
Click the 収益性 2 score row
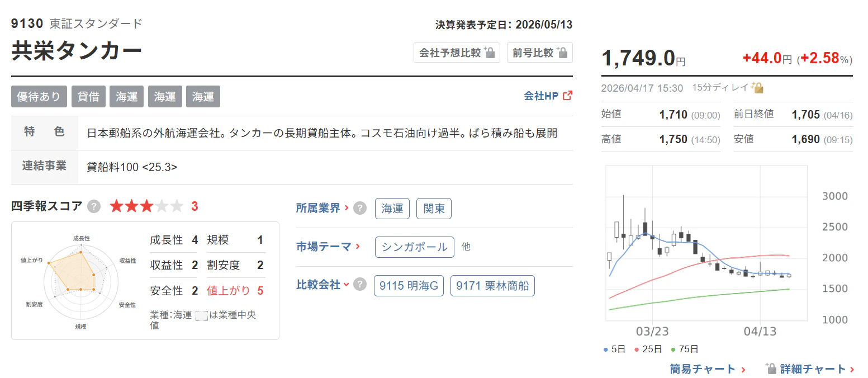(x=174, y=265)
